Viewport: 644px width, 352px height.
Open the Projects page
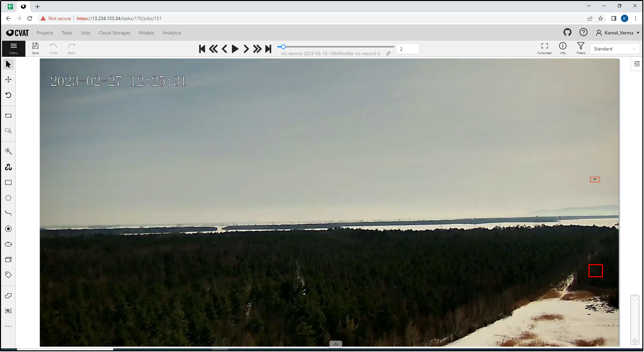45,33
